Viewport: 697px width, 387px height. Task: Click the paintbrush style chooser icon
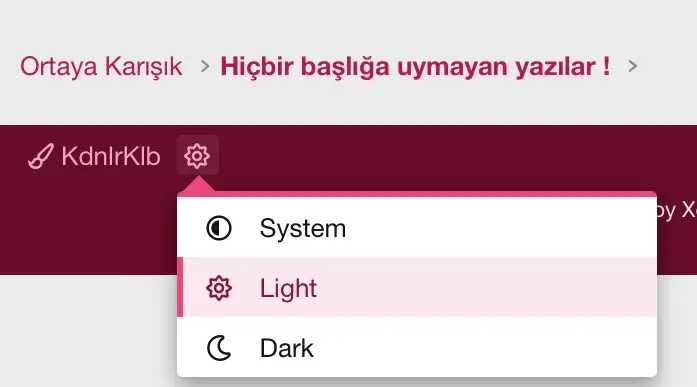(x=41, y=156)
